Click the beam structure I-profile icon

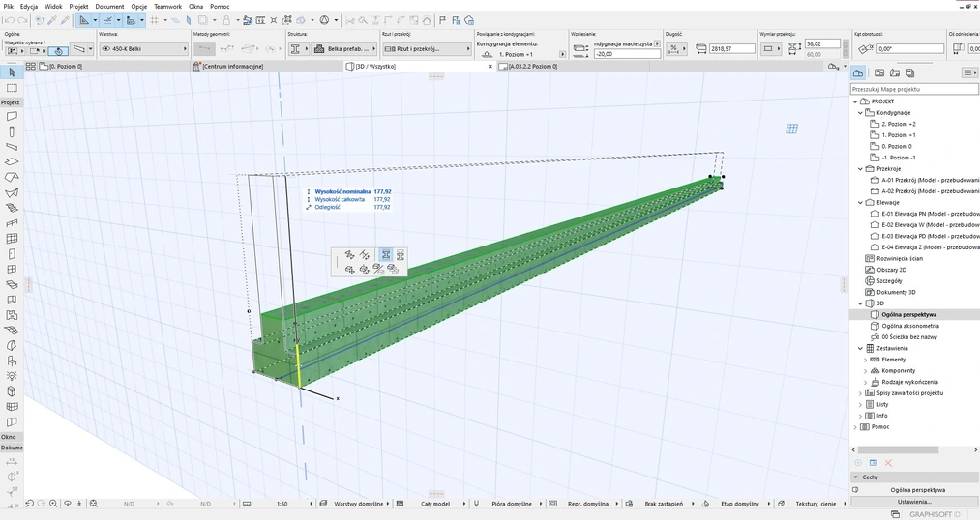point(295,49)
